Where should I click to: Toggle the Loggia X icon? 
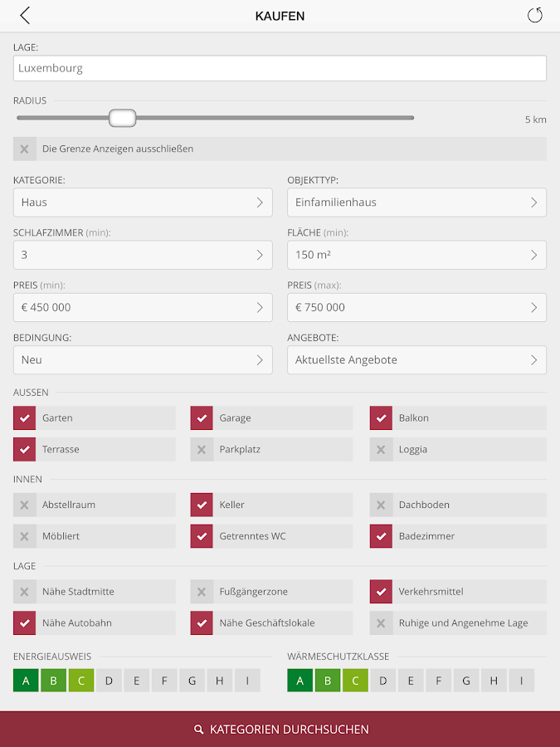pyautogui.click(x=381, y=450)
